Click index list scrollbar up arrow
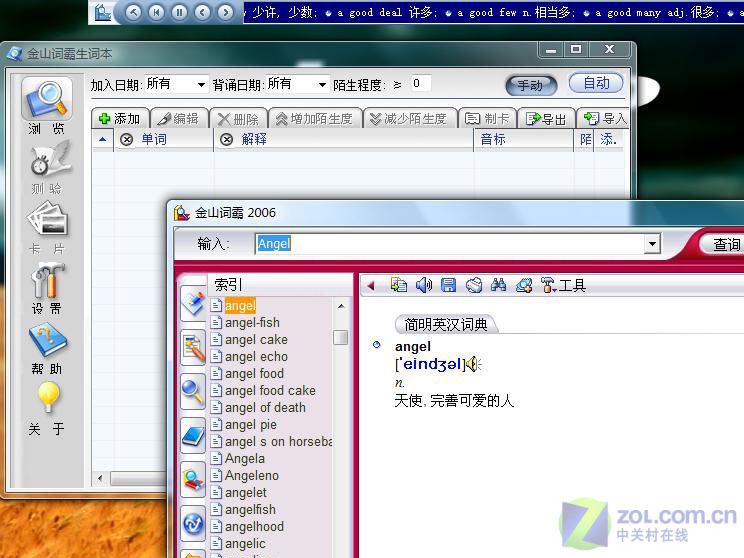 point(341,306)
